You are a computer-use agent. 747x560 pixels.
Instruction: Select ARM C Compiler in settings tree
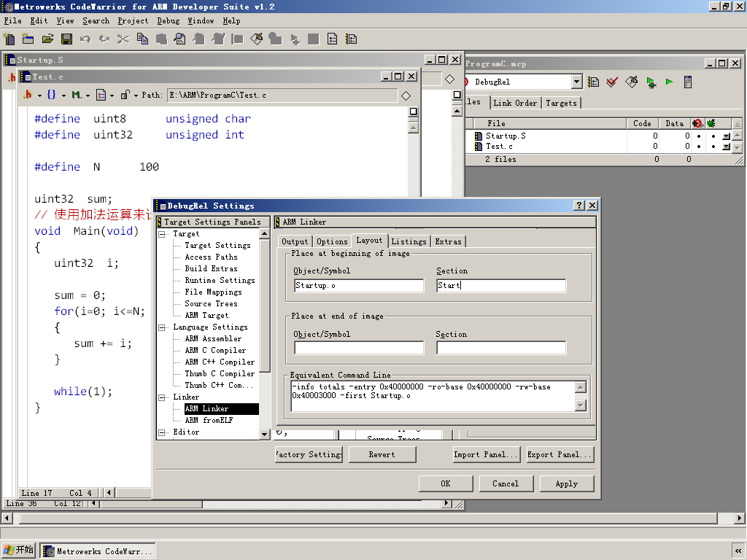coord(215,350)
